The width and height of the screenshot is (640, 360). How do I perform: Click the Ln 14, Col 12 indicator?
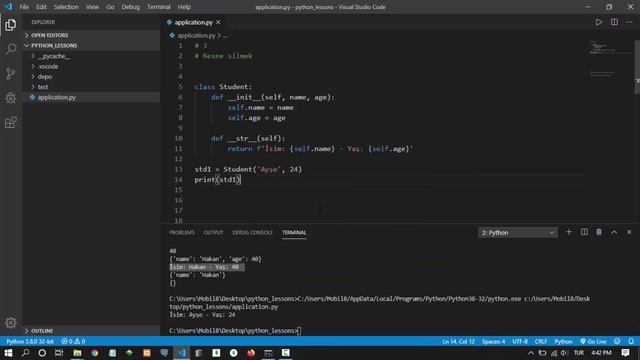tap(458, 341)
